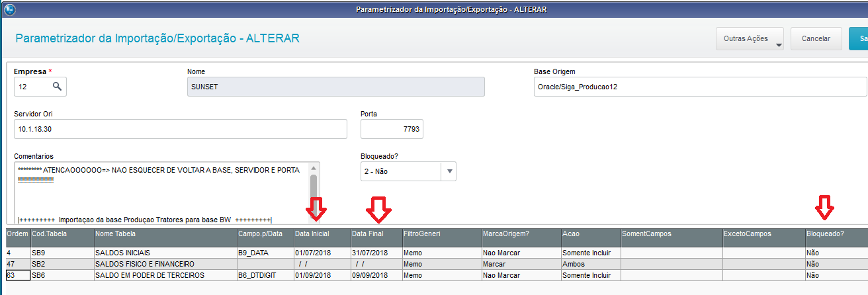Click the B6_DTDIGIT field cell
The height and width of the screenshot is (295, 868).
tap(265, 275)
